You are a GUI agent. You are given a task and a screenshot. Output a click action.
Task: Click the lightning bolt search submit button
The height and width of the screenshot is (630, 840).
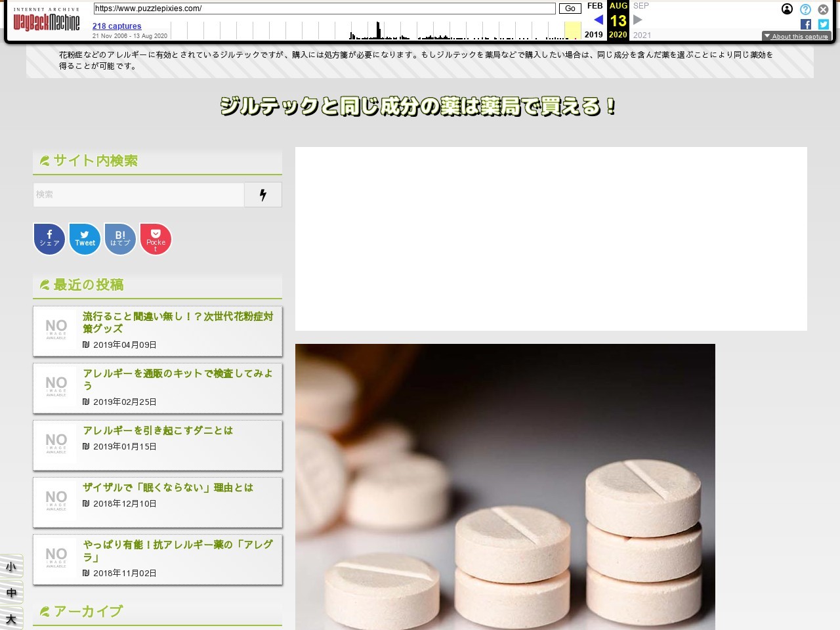tap(263, 195)
